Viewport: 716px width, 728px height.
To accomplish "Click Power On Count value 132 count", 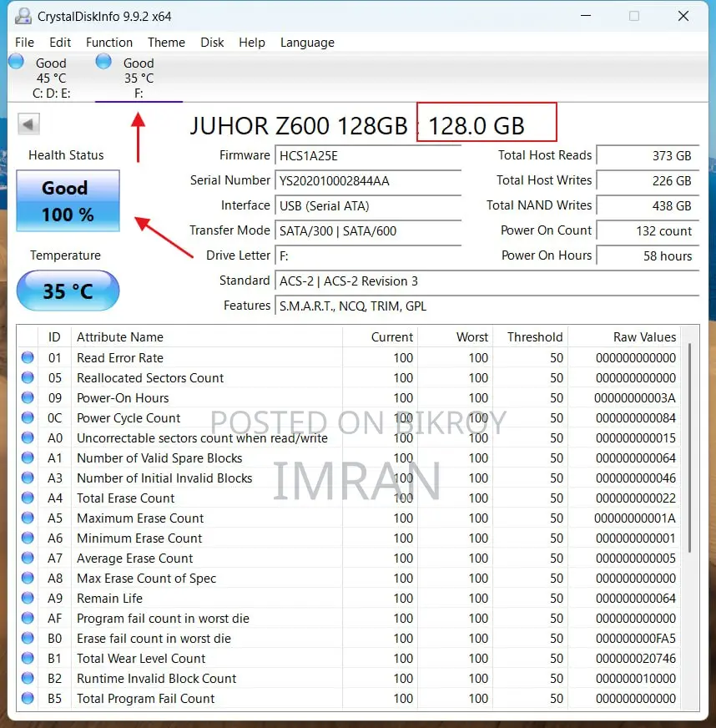I will pos(648,230).
